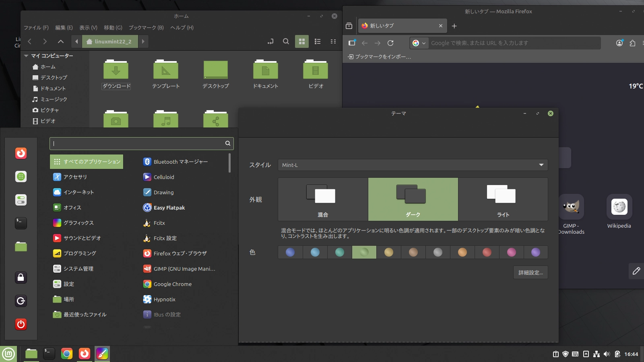Open the Mint menu button on the panel
This screenshot has height=362, width=644.
click(x=8, y=354)
